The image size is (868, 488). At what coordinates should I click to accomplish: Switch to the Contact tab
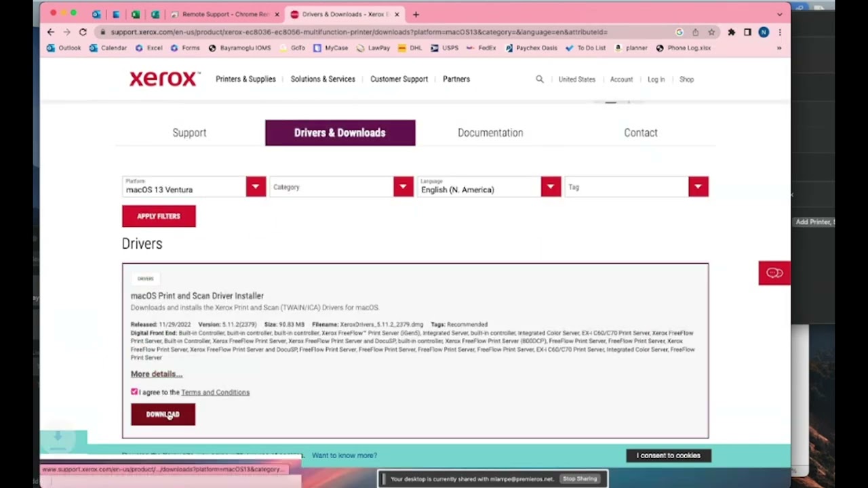point(641,133)
